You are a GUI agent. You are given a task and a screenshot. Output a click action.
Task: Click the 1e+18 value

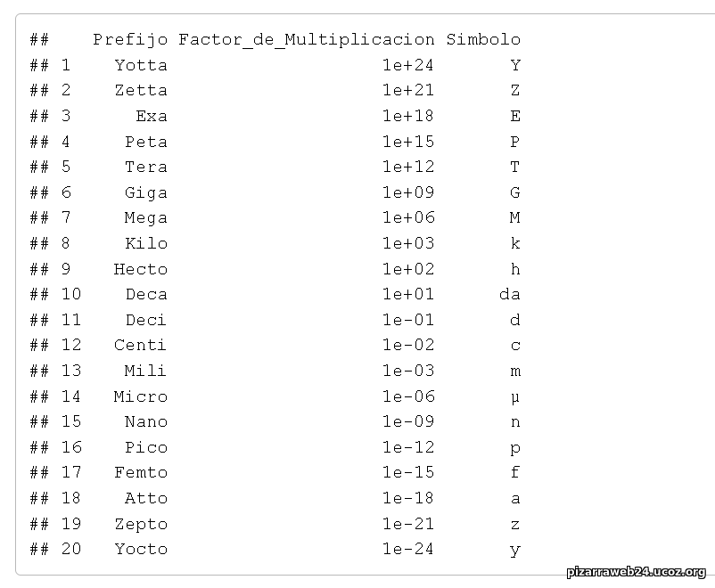pyautogui.click(x=407, y=116)
